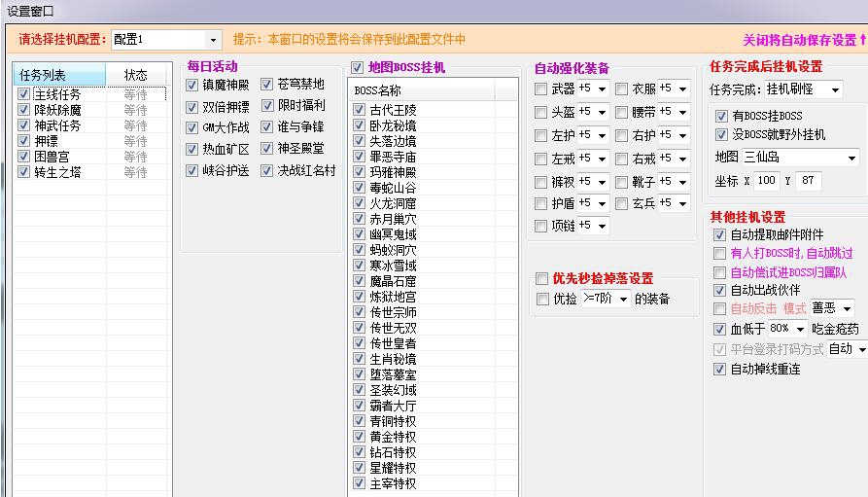
Task: Enable 有人打BOSS时,自动跳过 checkbox
Action: pyautogui.click(x=719, y=254)
